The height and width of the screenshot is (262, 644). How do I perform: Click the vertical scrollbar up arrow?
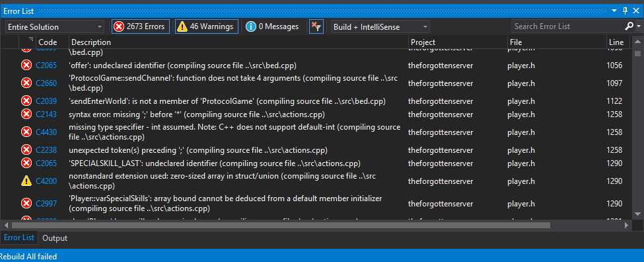637,42
